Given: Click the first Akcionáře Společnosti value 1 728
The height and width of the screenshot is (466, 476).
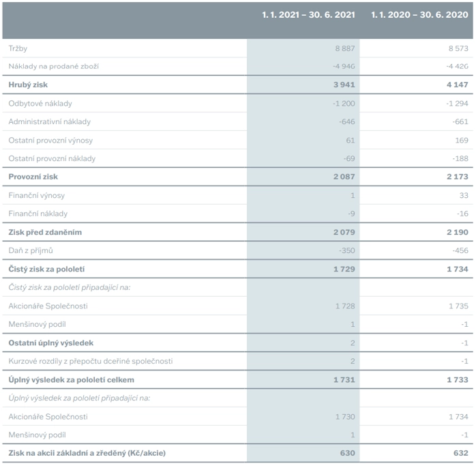Looking at the screenshot, I should 345,306.
